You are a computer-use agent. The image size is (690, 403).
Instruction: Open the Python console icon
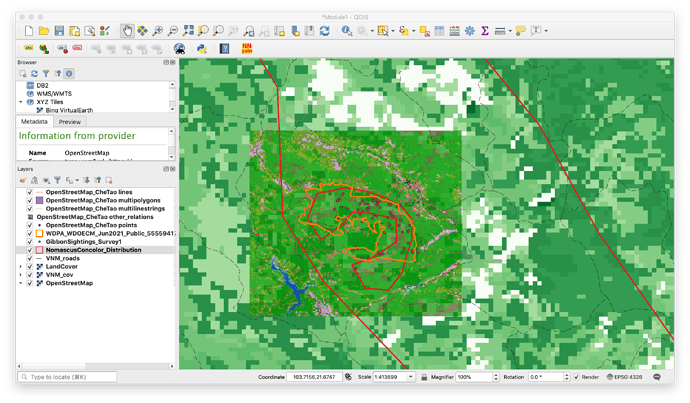point(202,49)
